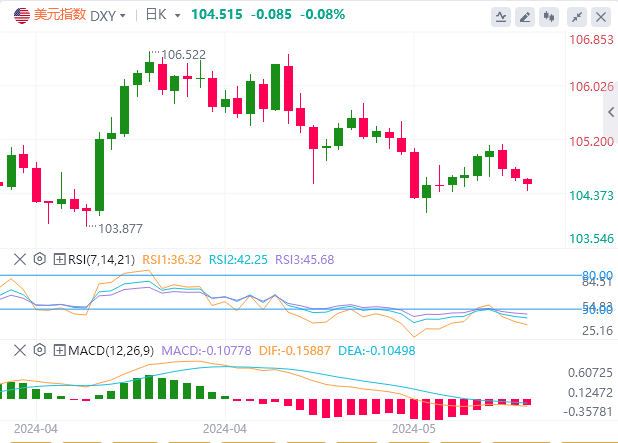Viewport: 618px width, 443px height.
Task: Remove the RSI indicator panel
Action: pos(19,259)
